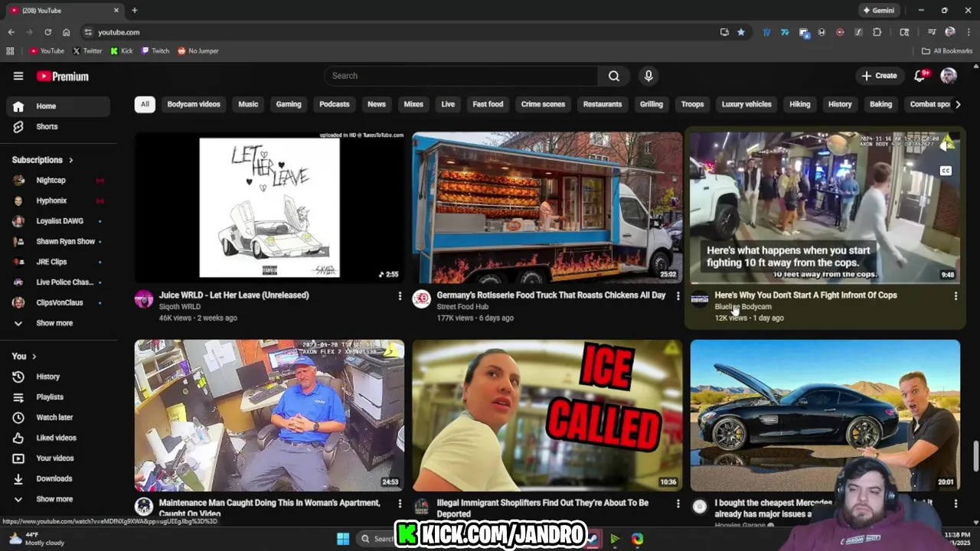Open the Nightcap subscription channel

click(58, 180)
